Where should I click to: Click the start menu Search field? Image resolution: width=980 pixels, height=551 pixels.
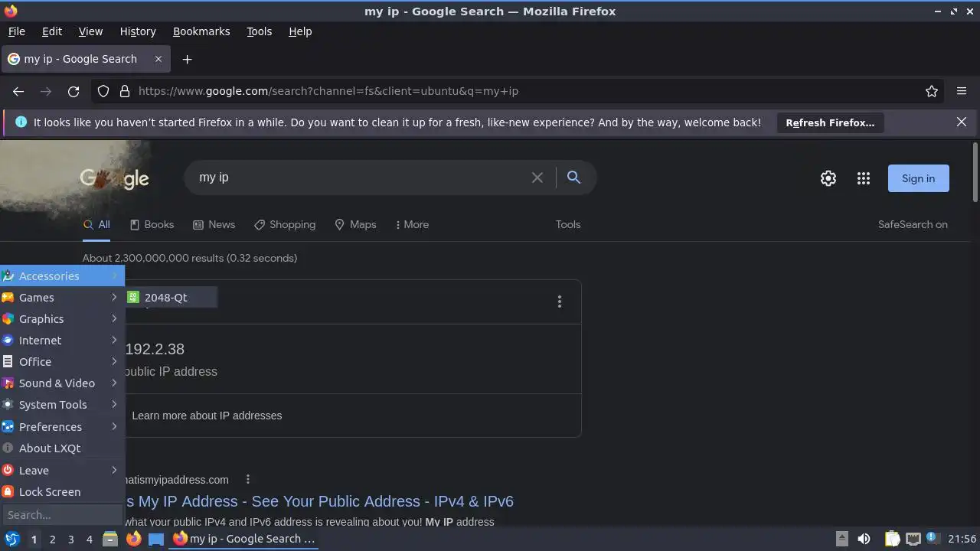pos(62,514)
